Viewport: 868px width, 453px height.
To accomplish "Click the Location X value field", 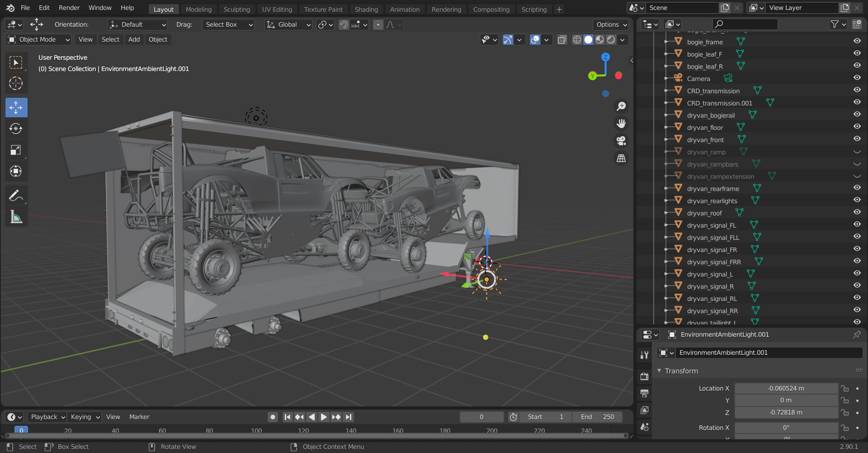I will (786, 389).
